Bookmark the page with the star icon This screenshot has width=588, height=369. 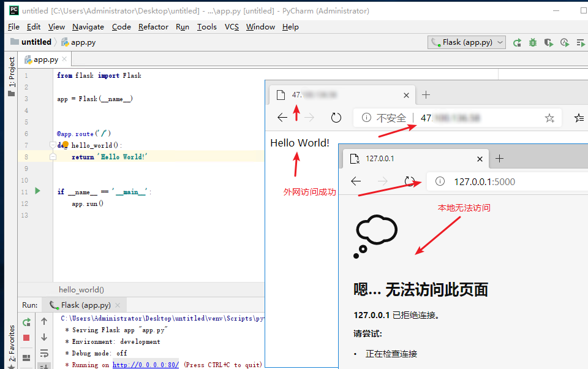click(550, 118)
